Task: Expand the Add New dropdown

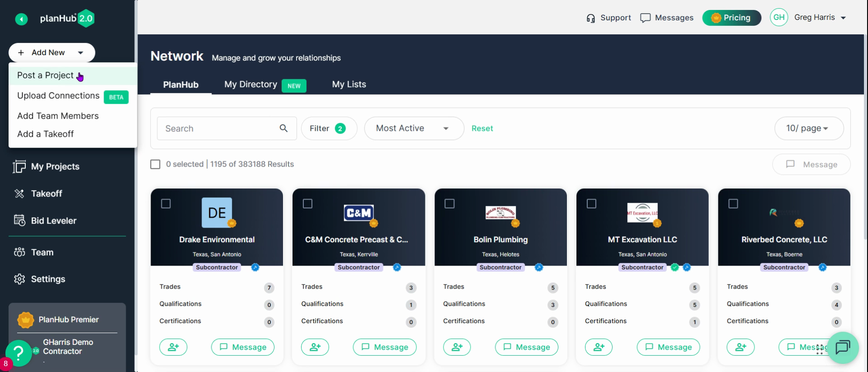Action: (x=52, y=52)
